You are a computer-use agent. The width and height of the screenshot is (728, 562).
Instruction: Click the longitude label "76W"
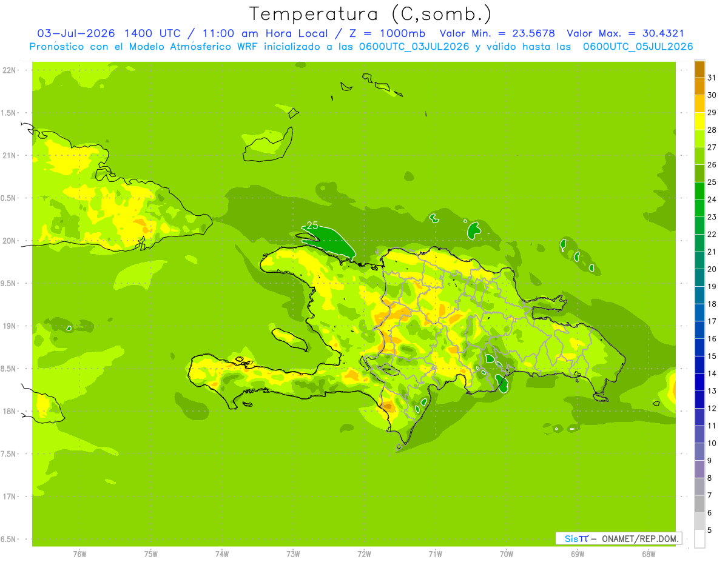point(79,554)
